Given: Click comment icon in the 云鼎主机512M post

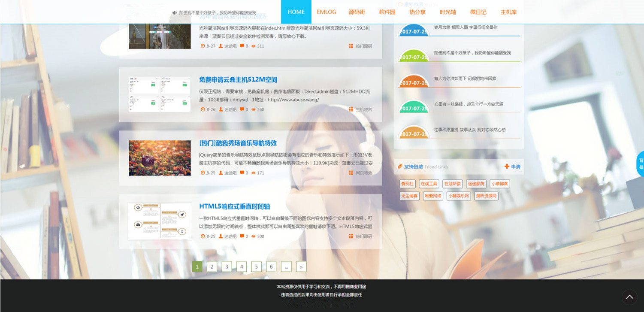Looking at the screenshot, I should 242,109.
